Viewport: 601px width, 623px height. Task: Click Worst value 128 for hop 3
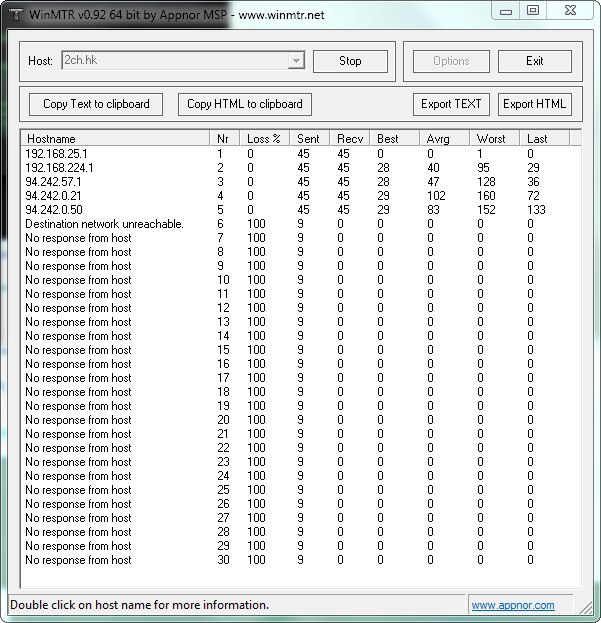pyautogui.click(x=486, y=182)
